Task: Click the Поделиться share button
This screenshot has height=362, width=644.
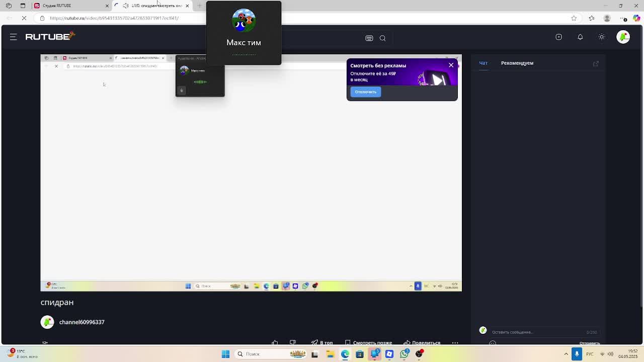Action: click(422, 343)
